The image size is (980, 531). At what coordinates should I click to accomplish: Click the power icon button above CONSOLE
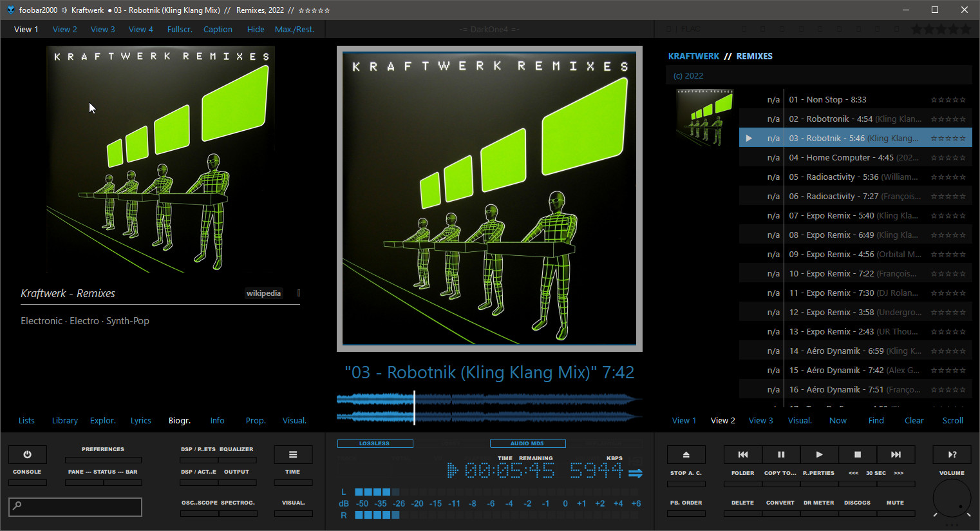click(x=27, y=454)
